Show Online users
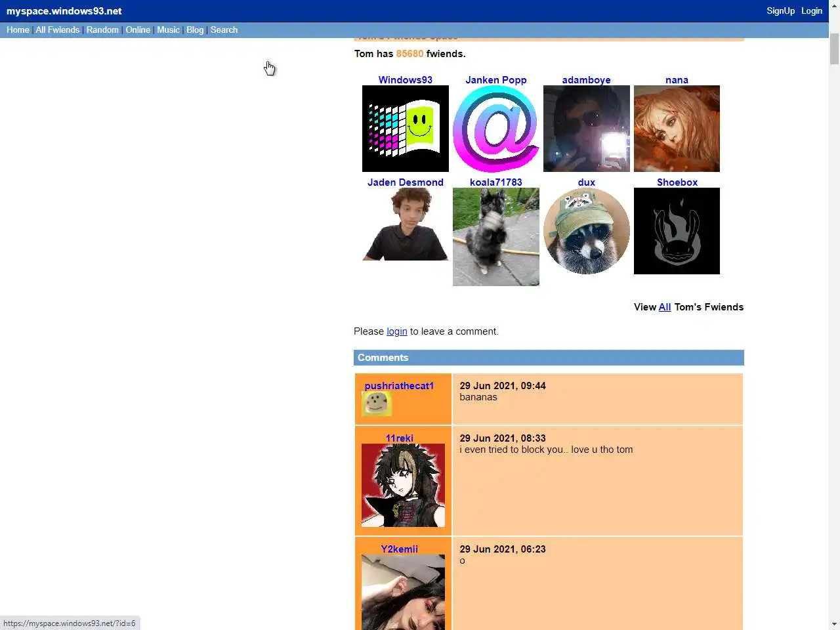840x630 pixels. click(138, 30)
